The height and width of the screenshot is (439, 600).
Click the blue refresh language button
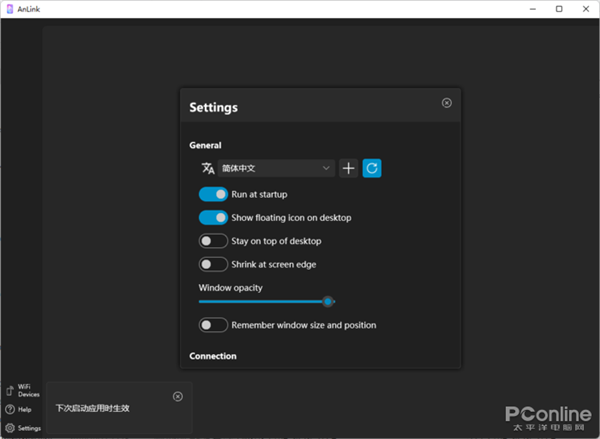click(372, 168)
